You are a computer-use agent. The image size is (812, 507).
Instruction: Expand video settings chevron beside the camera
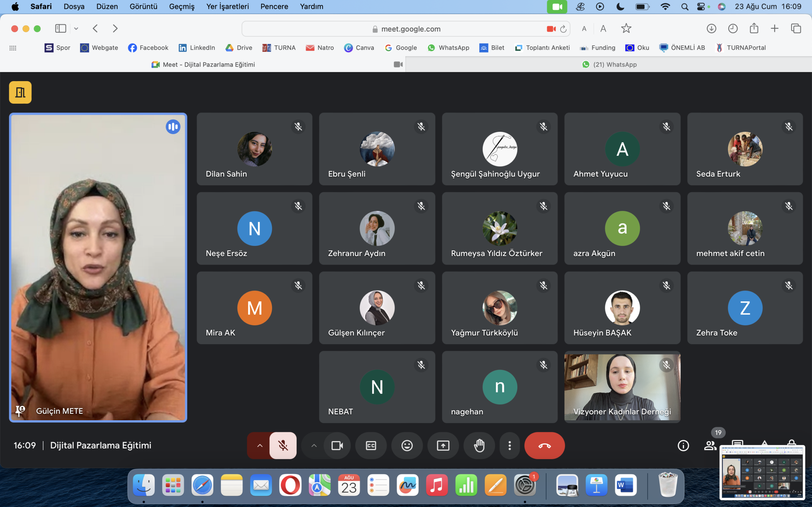(x=314, y=445)
